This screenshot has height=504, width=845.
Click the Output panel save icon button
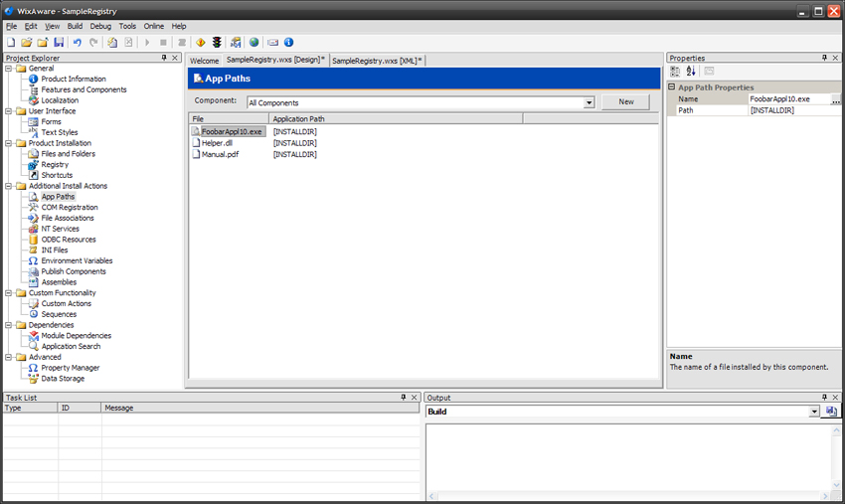pos(831,412)
